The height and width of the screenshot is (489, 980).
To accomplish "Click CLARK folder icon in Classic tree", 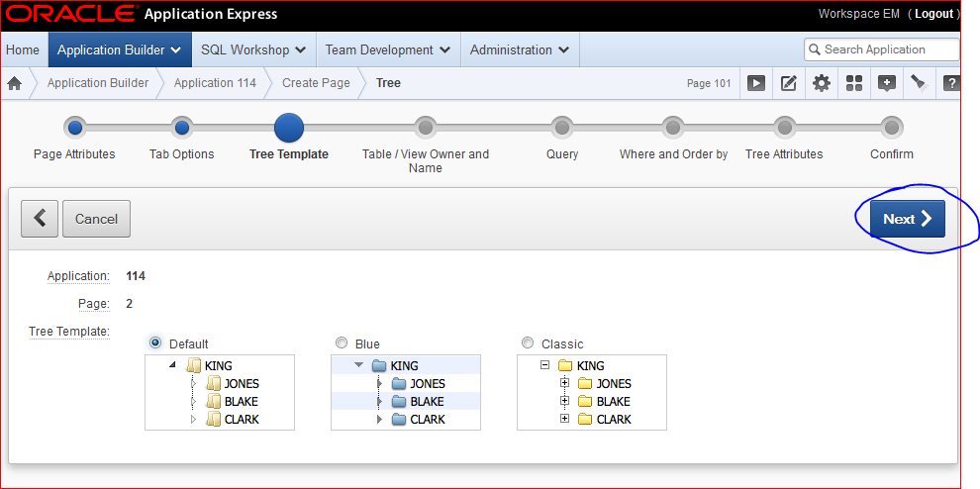I will 585,419.
